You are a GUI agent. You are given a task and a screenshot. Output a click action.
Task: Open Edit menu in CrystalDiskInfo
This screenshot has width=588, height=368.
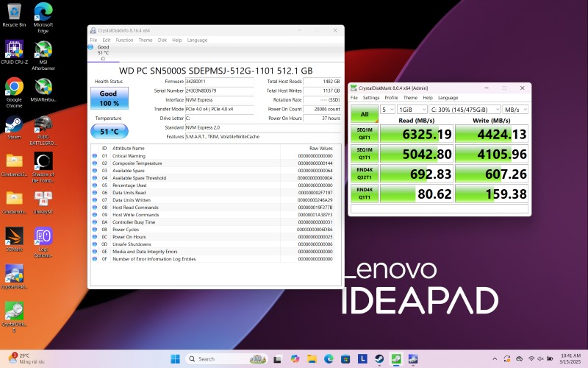[x=107, y=40]
